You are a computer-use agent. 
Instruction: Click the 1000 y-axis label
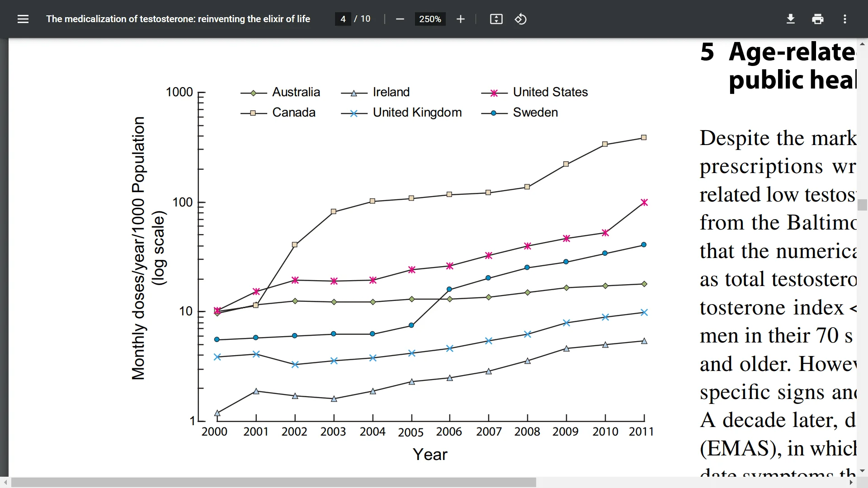179,92
